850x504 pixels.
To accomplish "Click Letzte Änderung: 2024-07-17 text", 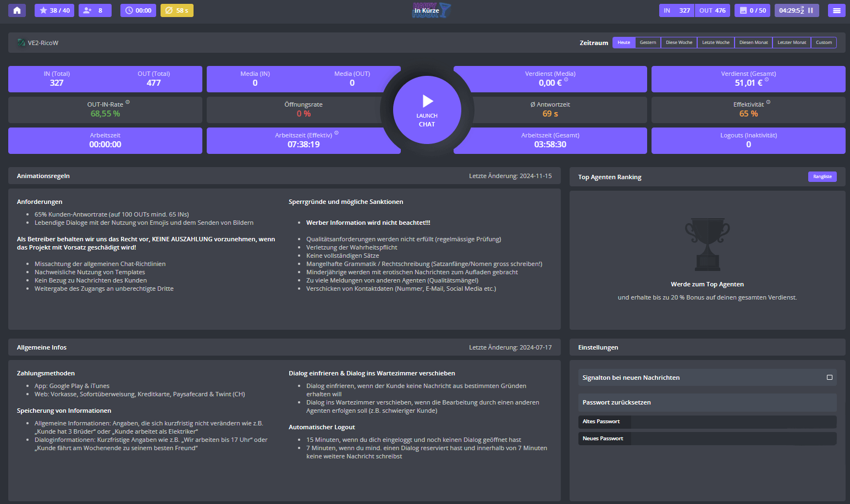I will [510, 347].
